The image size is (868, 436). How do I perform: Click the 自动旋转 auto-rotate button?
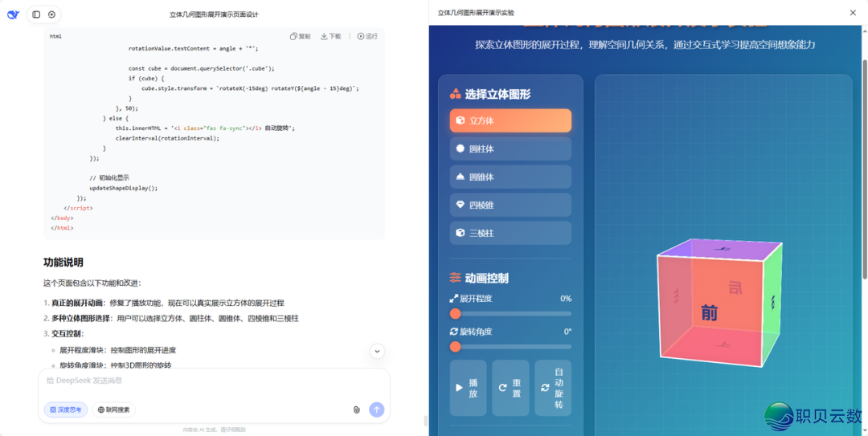pos(553,388)
